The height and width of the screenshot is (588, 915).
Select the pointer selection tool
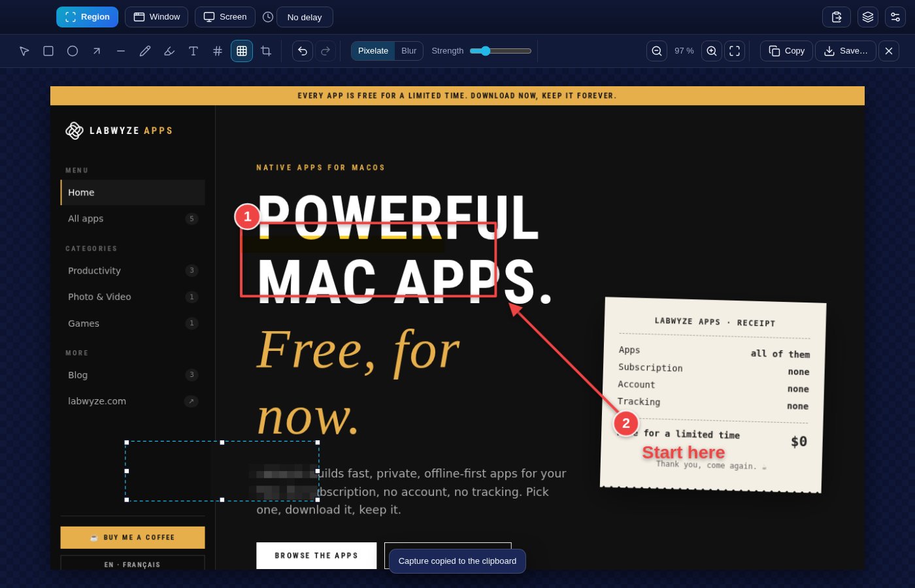[24, 51]
